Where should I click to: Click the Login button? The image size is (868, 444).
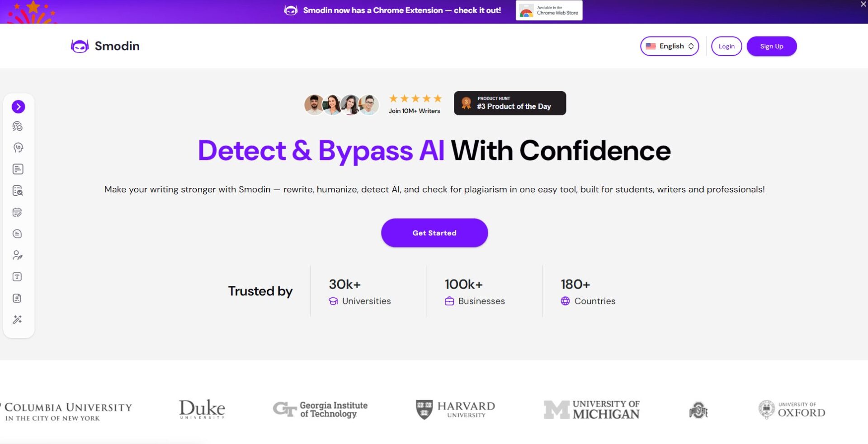click(726, 46)
